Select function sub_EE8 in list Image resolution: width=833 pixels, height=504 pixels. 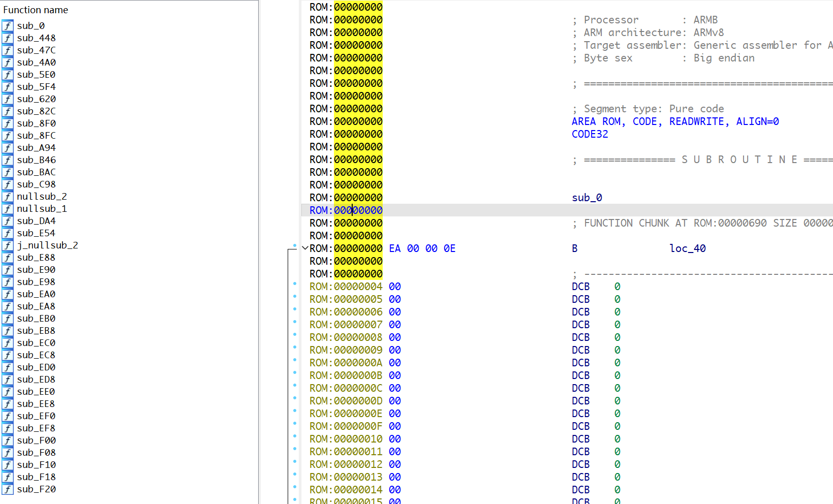36,404
